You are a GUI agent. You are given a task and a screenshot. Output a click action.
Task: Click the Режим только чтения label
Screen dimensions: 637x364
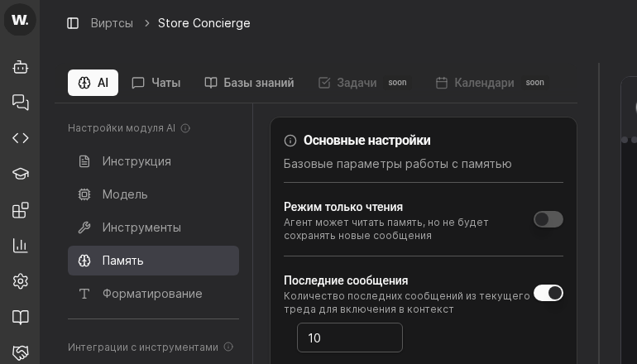coord(343,207)
